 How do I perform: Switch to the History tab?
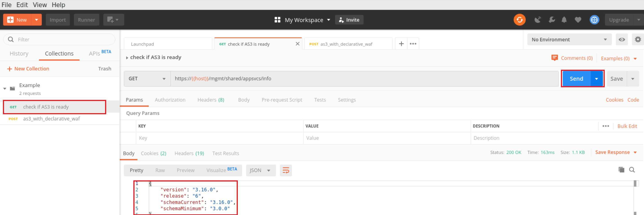point(19,54)
